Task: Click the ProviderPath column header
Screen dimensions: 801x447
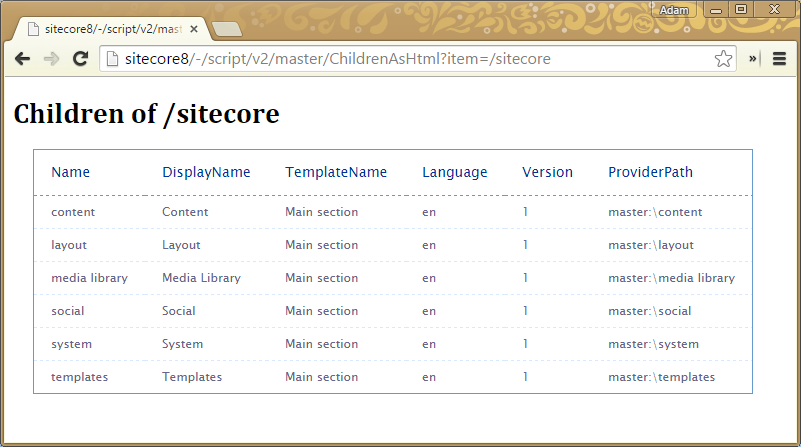Action: (x=655, y=172)
